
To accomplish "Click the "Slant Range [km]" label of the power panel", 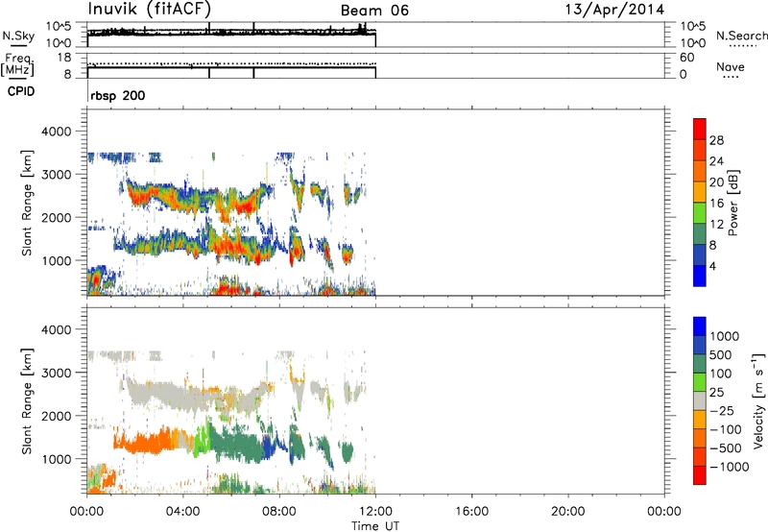I will pos(27,203).
